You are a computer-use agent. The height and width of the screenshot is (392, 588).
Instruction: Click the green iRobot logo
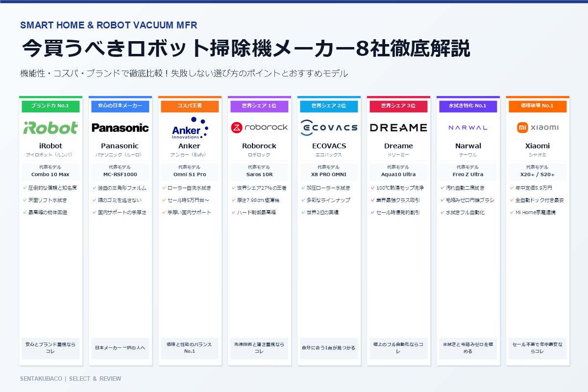50,128
